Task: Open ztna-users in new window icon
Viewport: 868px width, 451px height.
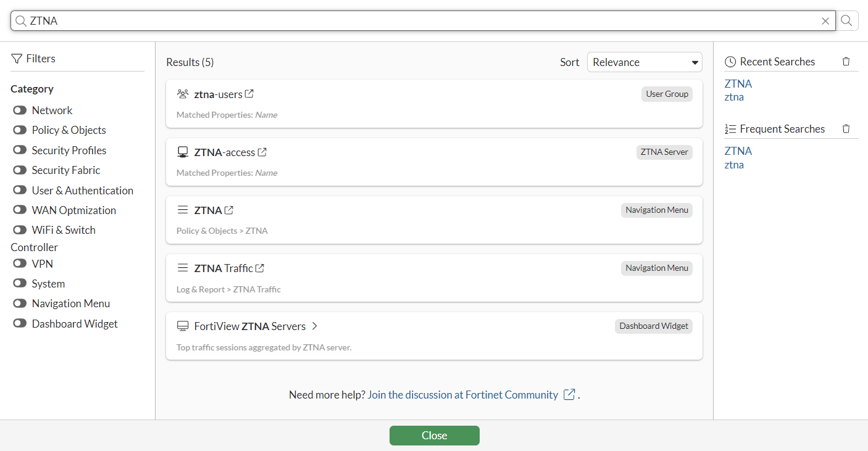Action: (x=249, y=94)
